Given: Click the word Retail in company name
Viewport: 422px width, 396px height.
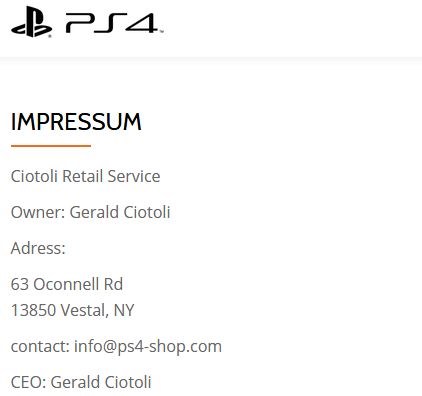Looking at the screenshot, I should pyautogui.click(x=82, y=176).
